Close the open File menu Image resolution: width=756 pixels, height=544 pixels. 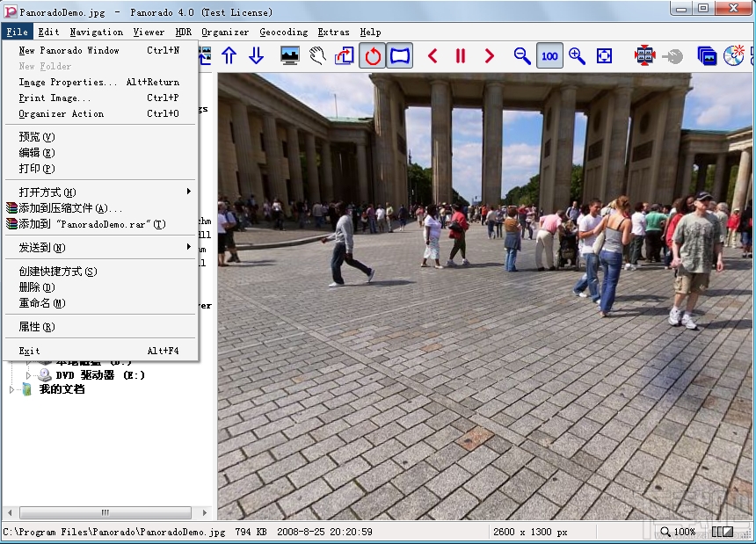coord(17,32)
